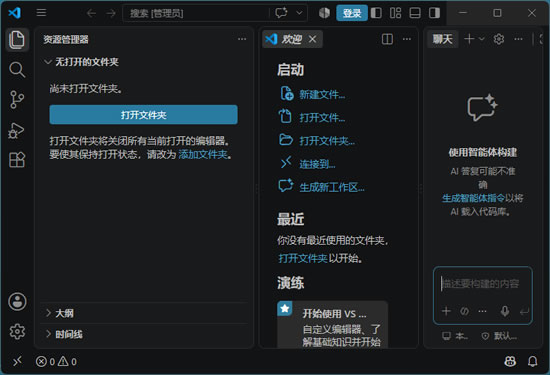The width and height of the screenshot is (550, 375).
Task: Click 连接到... on welcome page
Action: pos(317,164)
